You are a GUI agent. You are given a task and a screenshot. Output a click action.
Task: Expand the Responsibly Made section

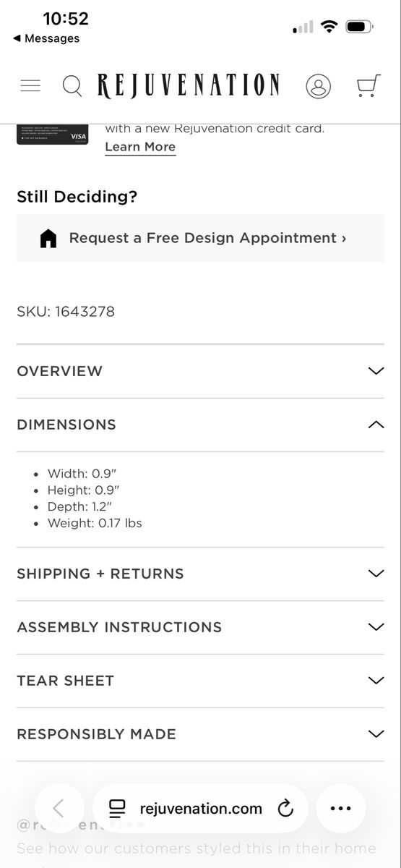click(200, 734)
